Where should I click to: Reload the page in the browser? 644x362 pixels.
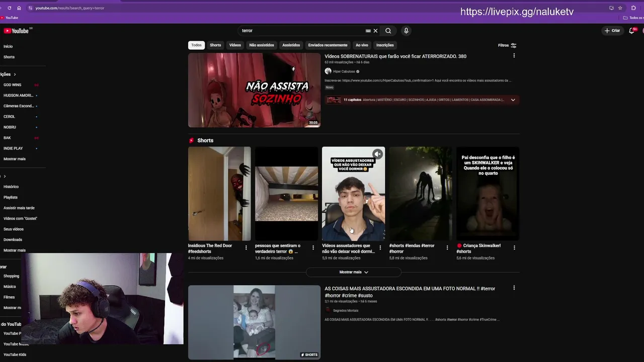pos(9,8)
